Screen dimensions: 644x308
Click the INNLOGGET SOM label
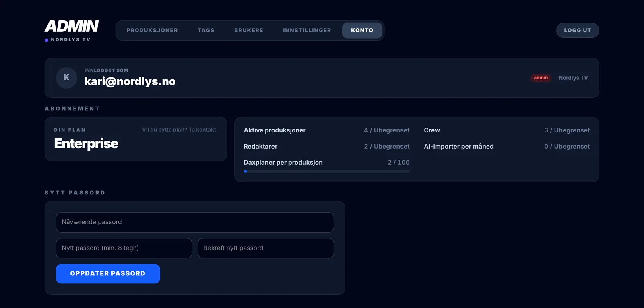tap(106, 70)
